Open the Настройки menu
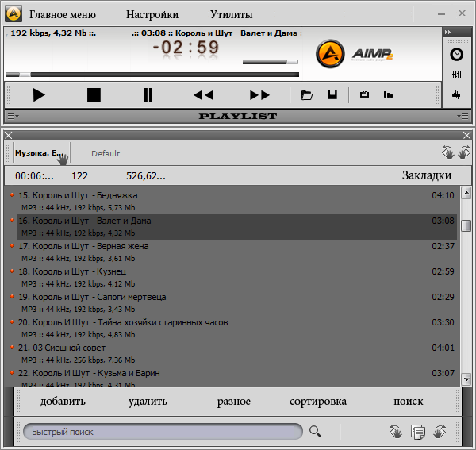Viewport: 476px width, 450px height. 152,14
